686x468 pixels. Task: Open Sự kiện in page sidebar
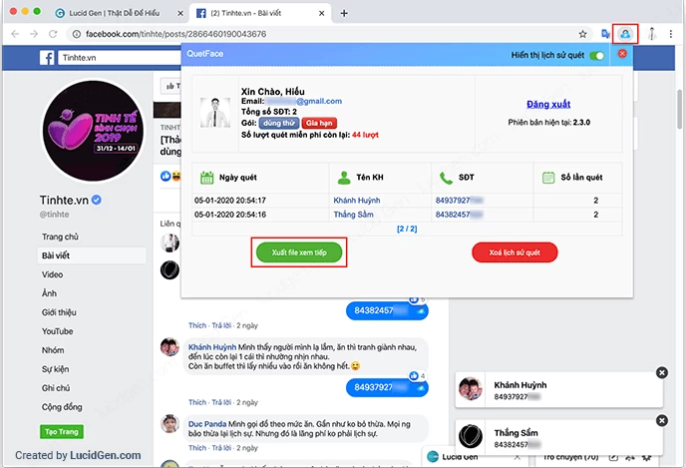[x=55, y=369]
